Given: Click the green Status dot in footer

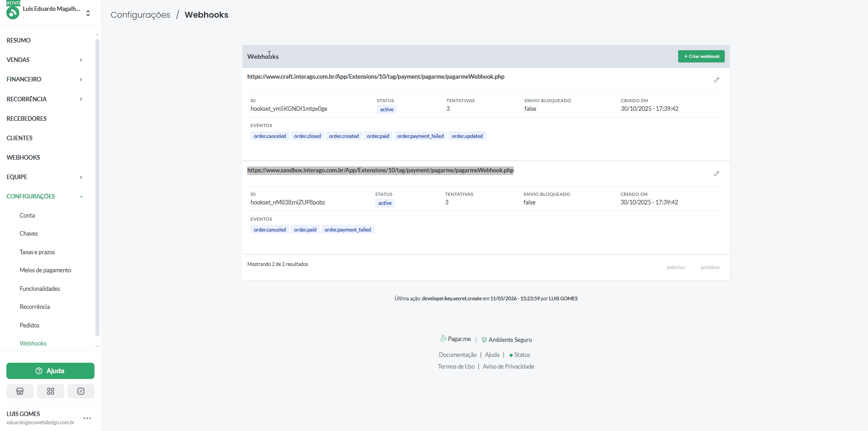Looking at the screenshot, I should pos(511,355).
